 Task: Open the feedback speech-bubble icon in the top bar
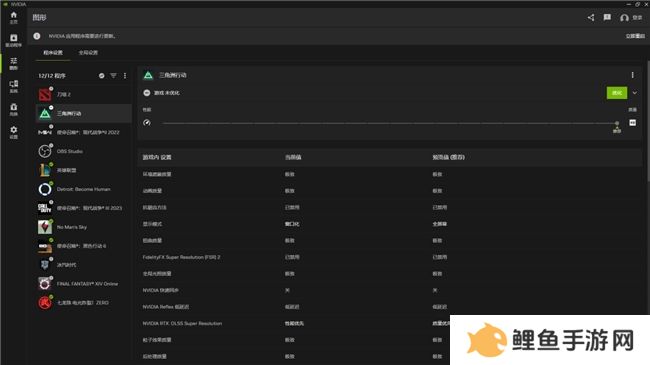607,17
